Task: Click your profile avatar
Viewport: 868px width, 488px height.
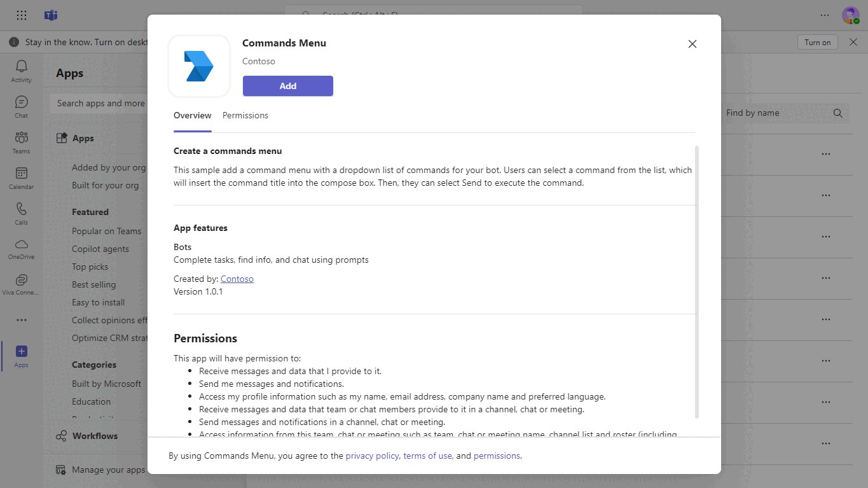Action: click(x=850, y=15)
